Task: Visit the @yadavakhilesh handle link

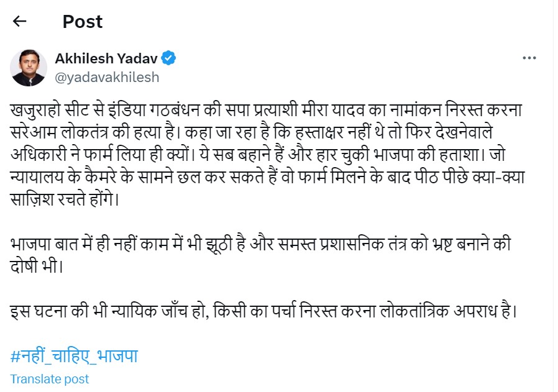Action: (x=107, y=77)
